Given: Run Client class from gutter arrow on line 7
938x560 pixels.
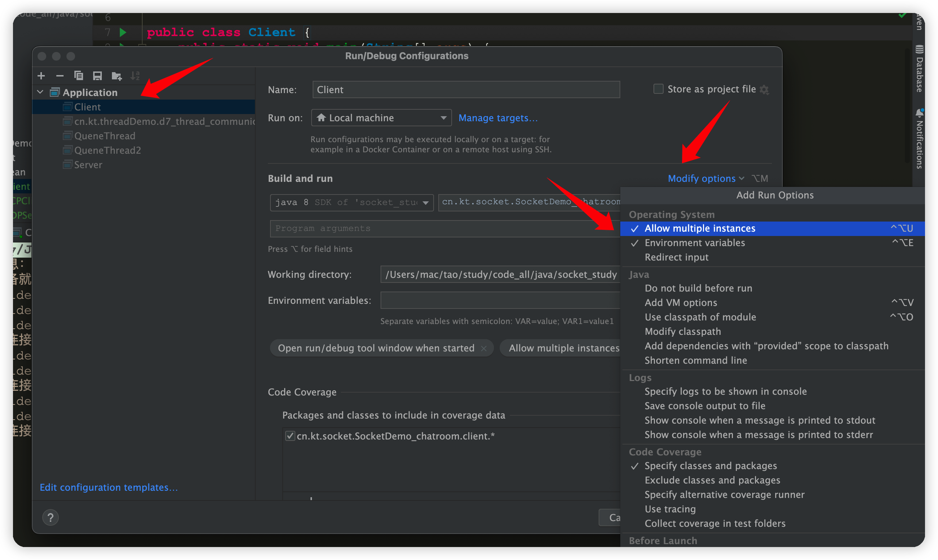Looking at the screenshot, I should (x=123, y=32).
